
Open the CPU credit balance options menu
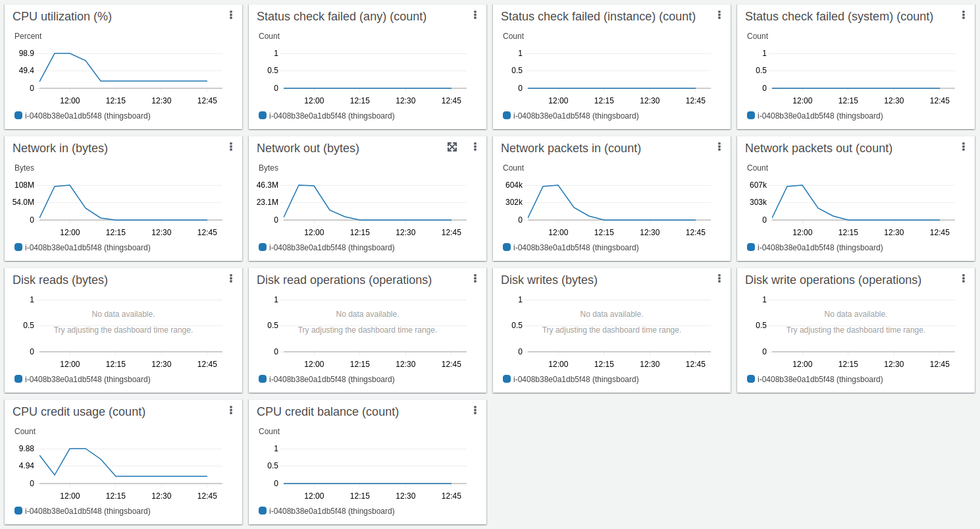coord(475,410)
